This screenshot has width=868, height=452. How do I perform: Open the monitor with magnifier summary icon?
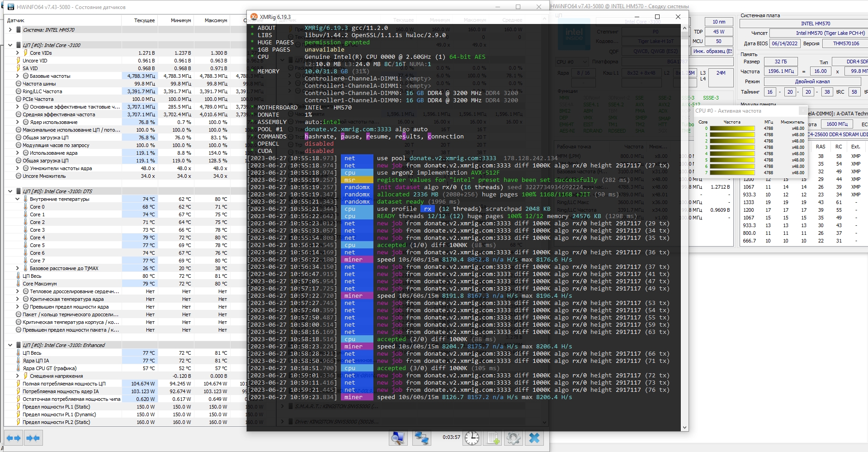tap(398, 438)
